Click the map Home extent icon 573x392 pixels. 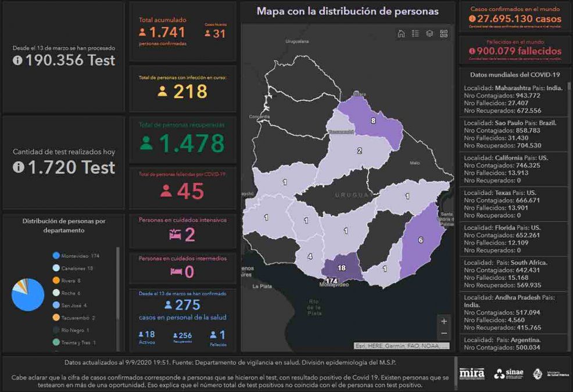point(401,34)
